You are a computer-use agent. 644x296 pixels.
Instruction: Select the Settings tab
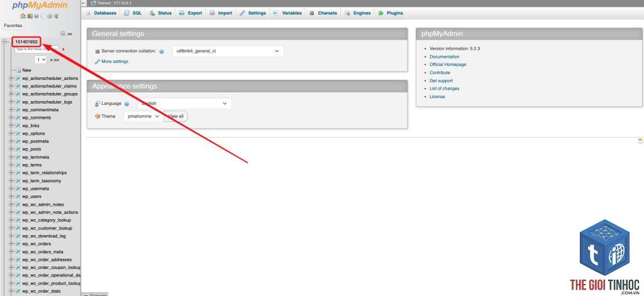pyautogui.click(x=253, y=13)
